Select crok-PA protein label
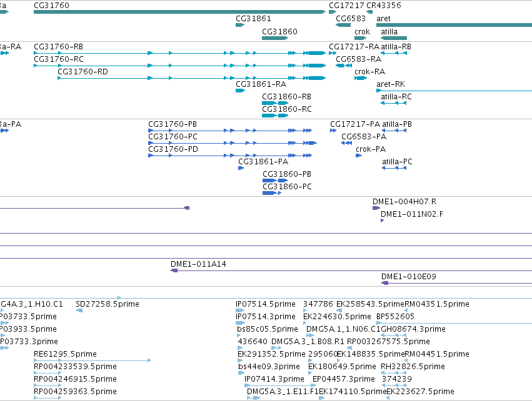 371,149
